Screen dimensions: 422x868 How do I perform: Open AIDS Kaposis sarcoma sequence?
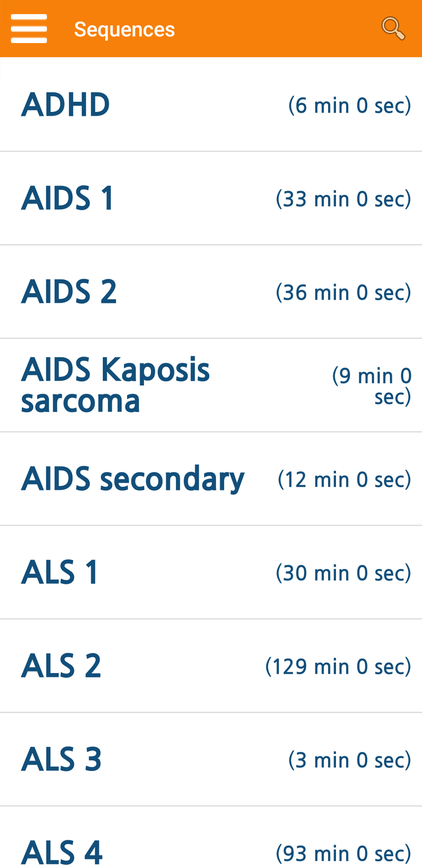tap(211, 385)
